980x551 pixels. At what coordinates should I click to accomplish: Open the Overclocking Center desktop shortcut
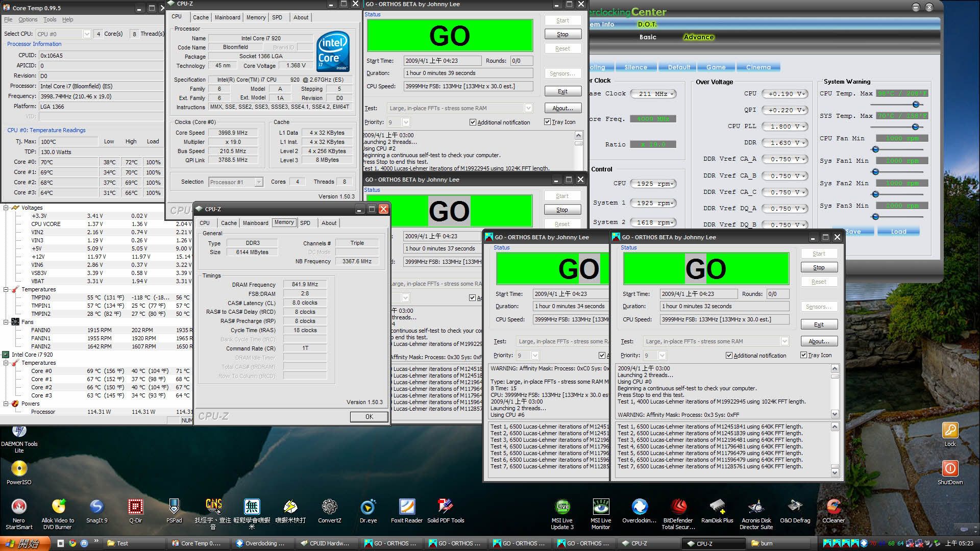640,511
